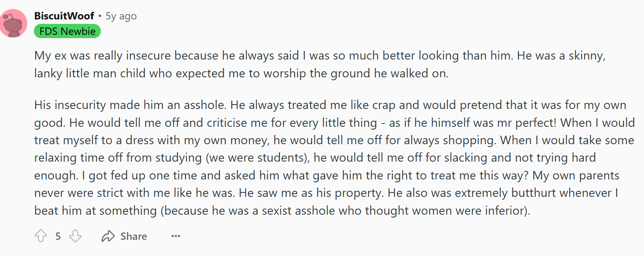The image size is (644, 256).
Task: Click the dot separator after the username
Action: click(x=100, y=16)
